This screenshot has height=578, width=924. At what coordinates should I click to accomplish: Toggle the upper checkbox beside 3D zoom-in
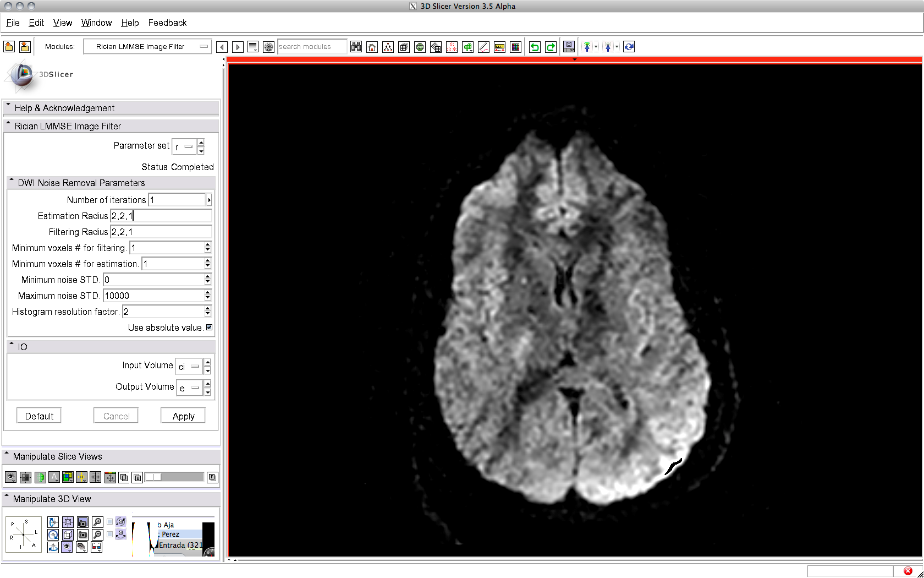coord(110,522)
